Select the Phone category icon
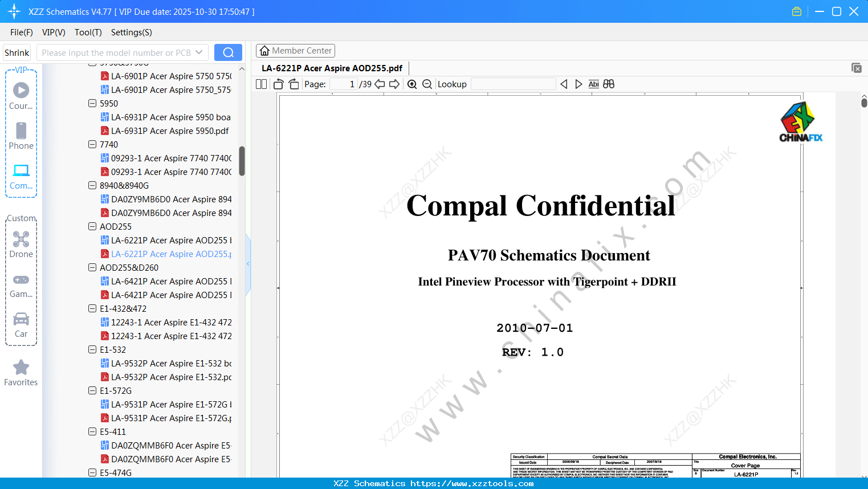This screenshot has width=868, height=489. (21, 136)
